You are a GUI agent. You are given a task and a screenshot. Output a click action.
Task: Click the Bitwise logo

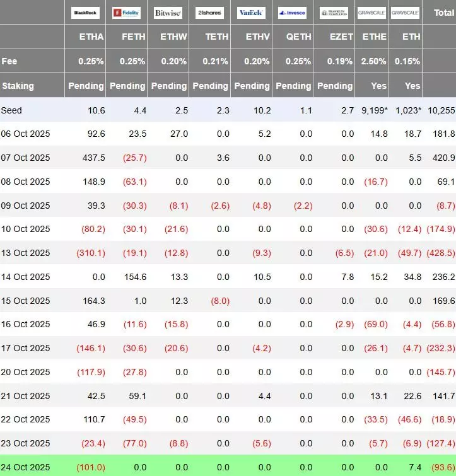coord(168,13)
